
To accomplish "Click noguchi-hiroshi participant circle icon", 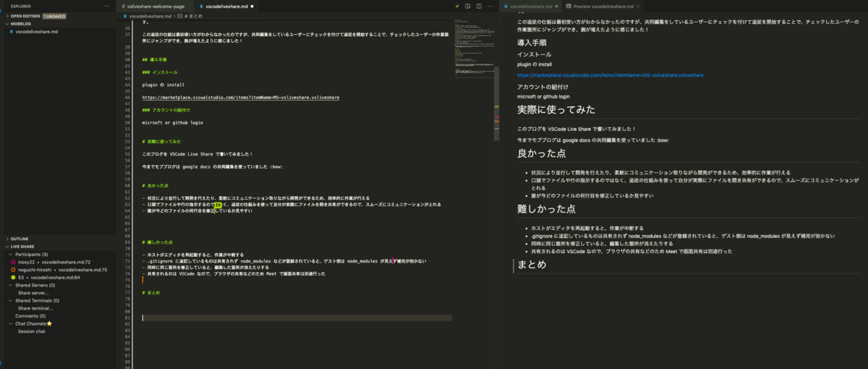I will click(13, 269).
